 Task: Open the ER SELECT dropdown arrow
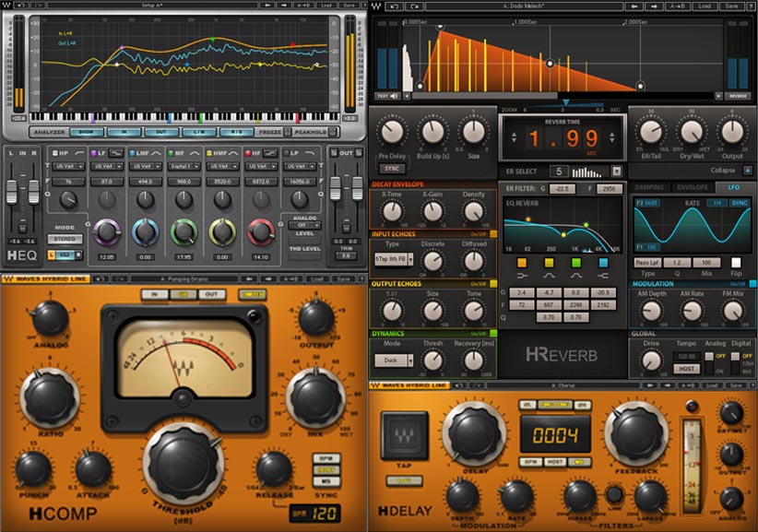click(x=616, y=171)
